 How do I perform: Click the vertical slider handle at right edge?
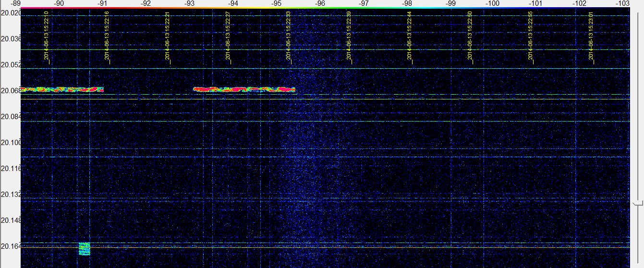[x=638, y=203]
